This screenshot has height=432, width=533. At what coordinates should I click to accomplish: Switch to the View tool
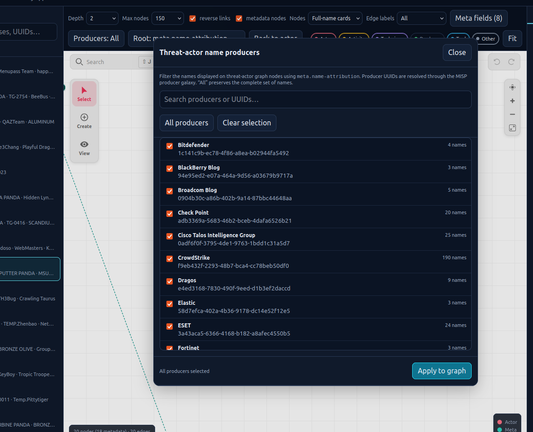tap(84, 148)
